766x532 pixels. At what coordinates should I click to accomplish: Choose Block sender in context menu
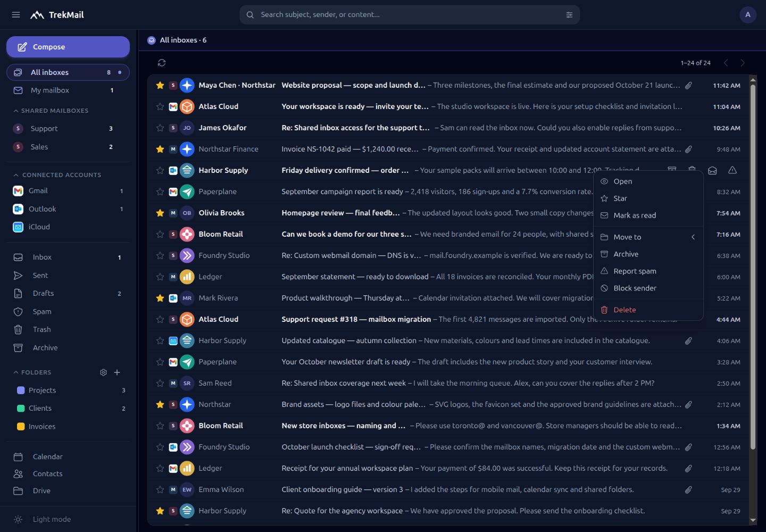click(x=648, y=288)
